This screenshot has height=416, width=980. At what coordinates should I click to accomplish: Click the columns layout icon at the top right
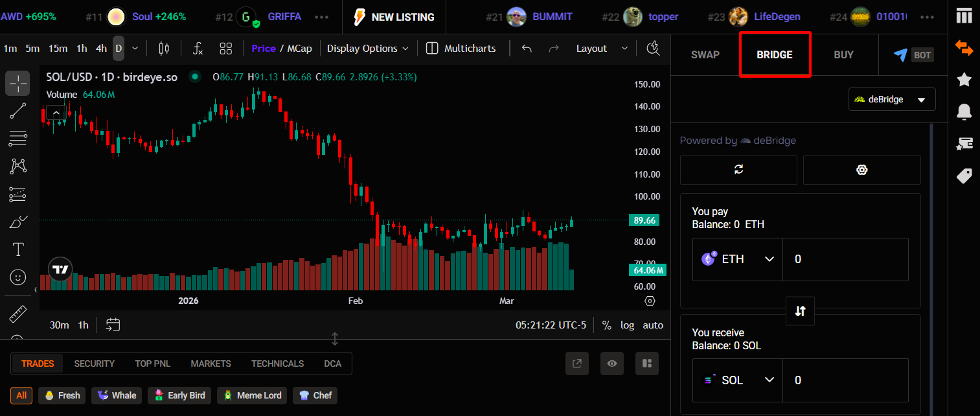tap(964, 15)
